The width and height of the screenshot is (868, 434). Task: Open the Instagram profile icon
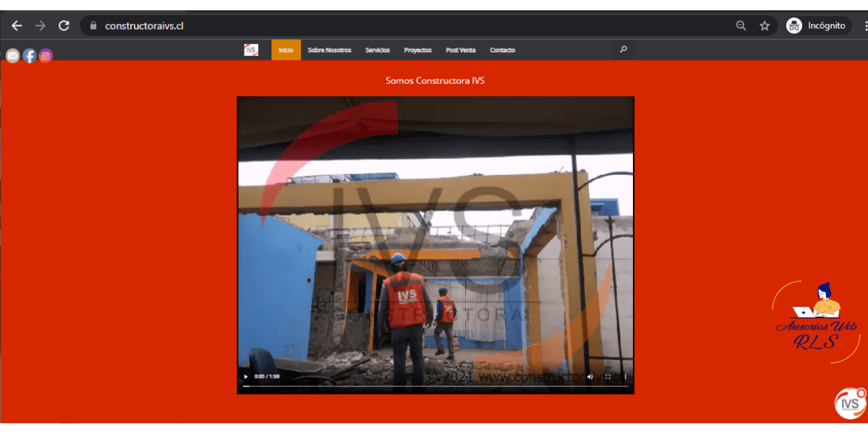pos(46,56)
